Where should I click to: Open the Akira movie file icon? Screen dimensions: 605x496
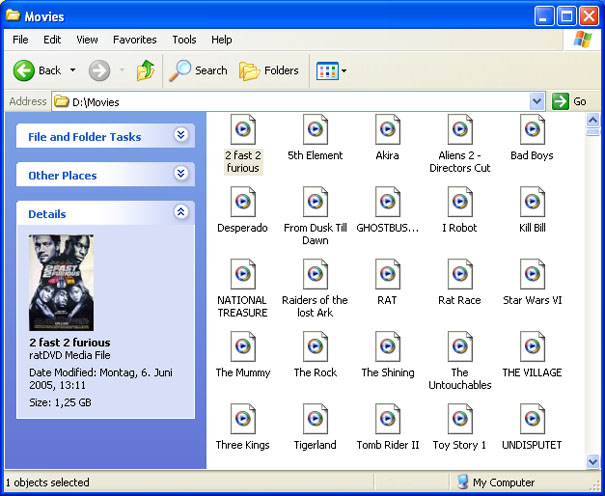(387, 130)
